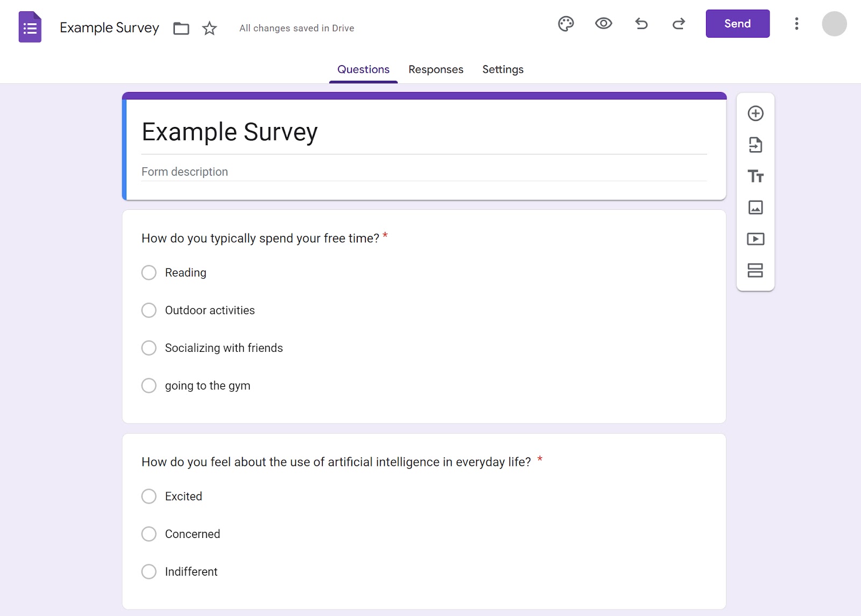Undo the last change

(641, 24)
